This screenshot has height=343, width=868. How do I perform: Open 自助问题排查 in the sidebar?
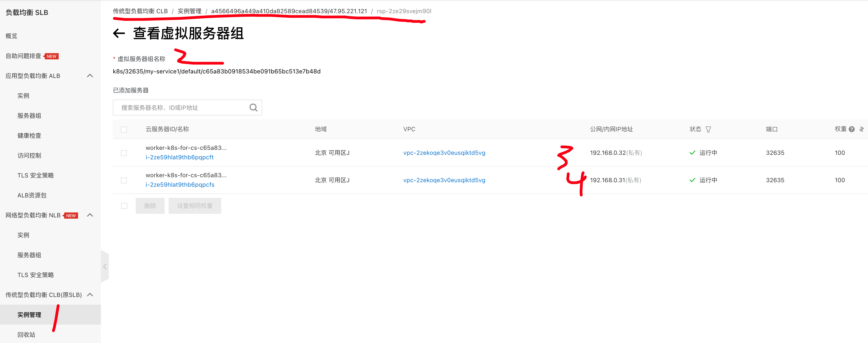point(23,56)
